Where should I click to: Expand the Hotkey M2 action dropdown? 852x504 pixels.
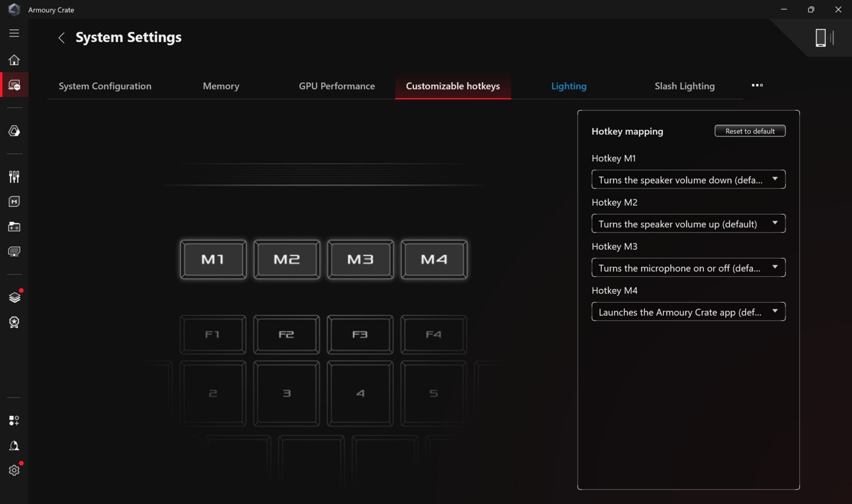(688, 223)
